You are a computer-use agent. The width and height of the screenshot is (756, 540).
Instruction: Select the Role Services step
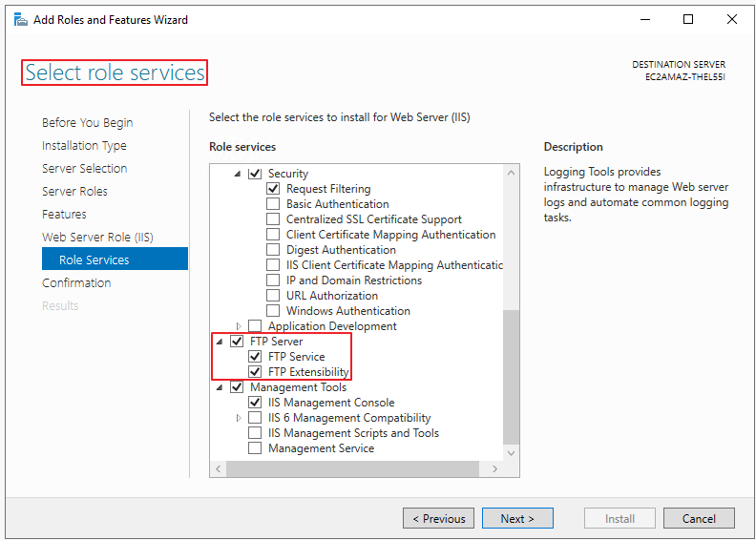pos(115,260)
